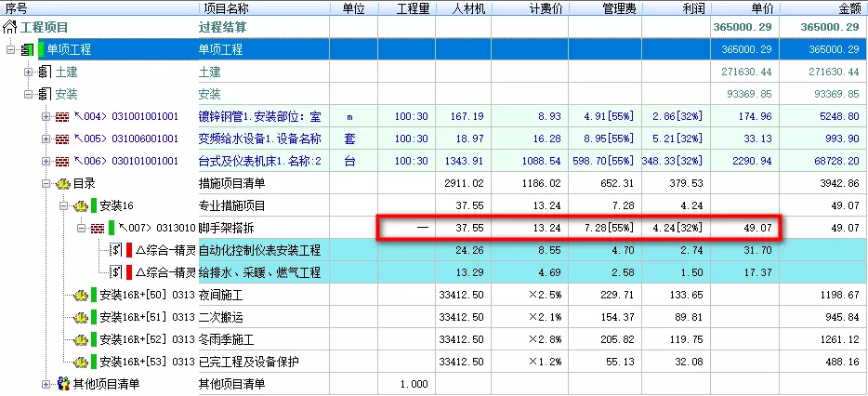
Task: Click the $ icon of 自动化控制仪表安装工程 row
Action: (x=116, y=250)
